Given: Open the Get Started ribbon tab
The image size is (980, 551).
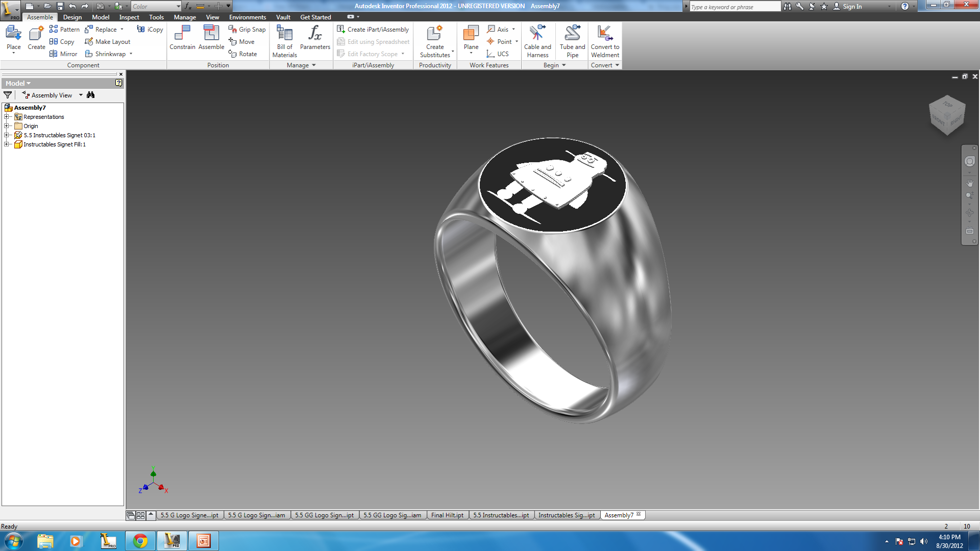Looking at the screenshot, I should (315, 17).
